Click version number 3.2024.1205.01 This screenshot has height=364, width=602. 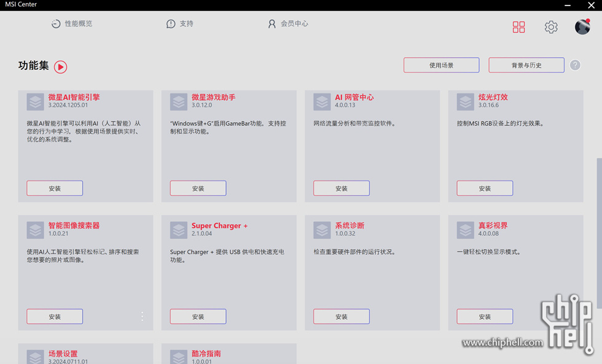point(68,105)
